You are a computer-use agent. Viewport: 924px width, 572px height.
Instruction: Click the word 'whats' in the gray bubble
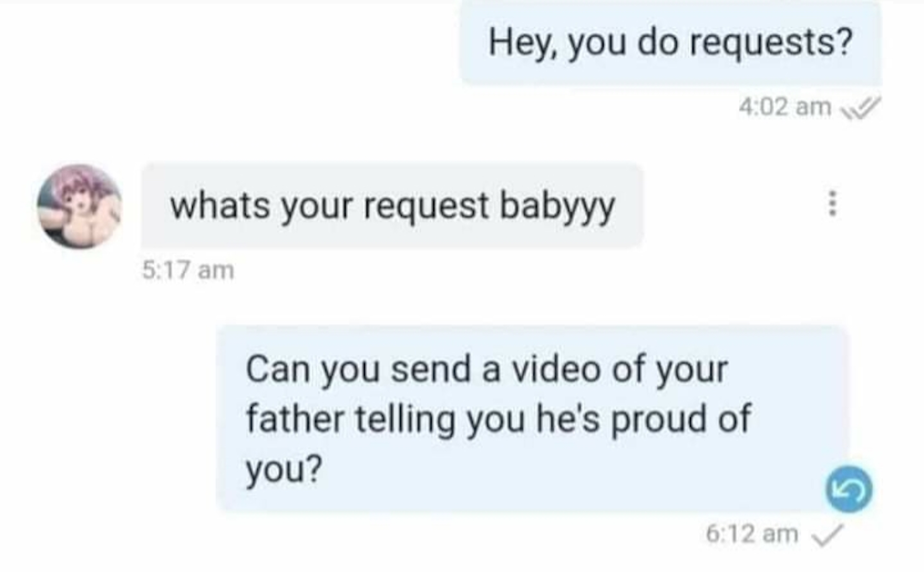(x=220, y=206)
